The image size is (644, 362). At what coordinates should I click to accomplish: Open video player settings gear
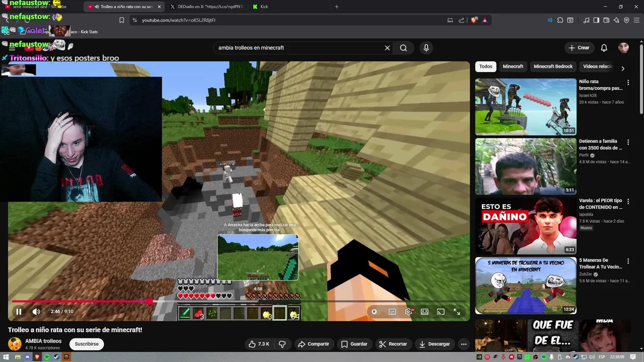tap(409, 312)
